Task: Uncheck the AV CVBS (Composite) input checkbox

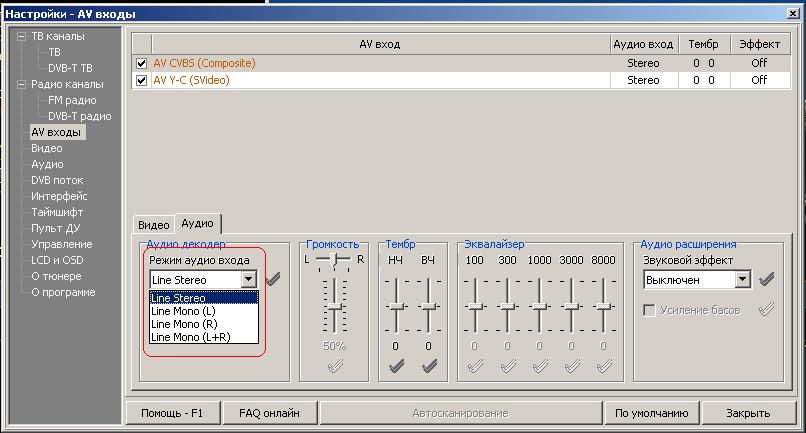Action: tap(142, 63)
